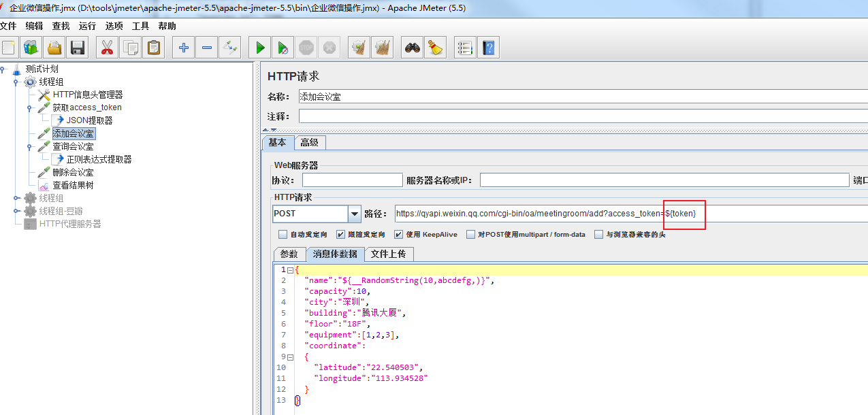
Task: Open the 文件 menu
Action: tap(8, 26)
